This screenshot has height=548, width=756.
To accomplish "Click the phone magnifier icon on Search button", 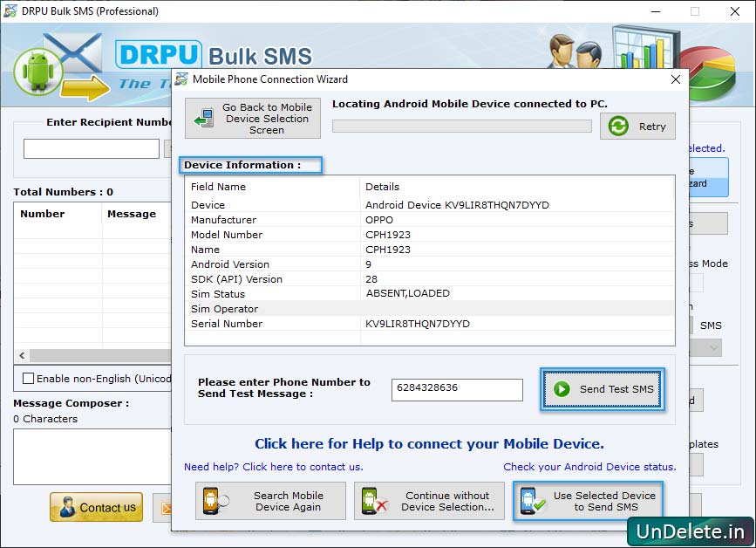I will tap(215, 501).
